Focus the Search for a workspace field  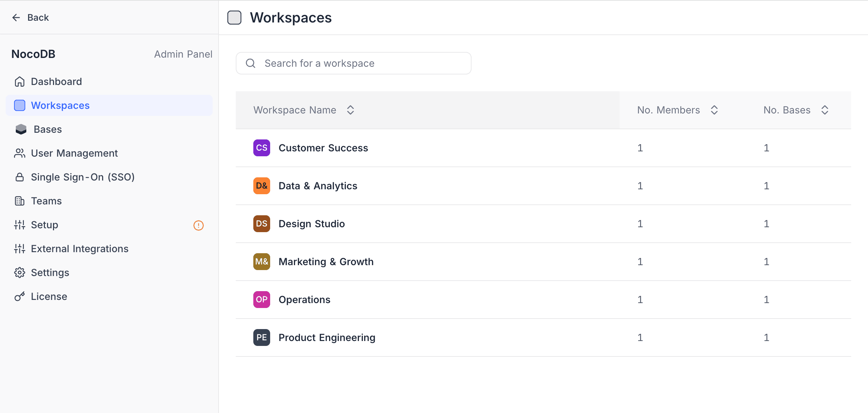coord(361,63)
